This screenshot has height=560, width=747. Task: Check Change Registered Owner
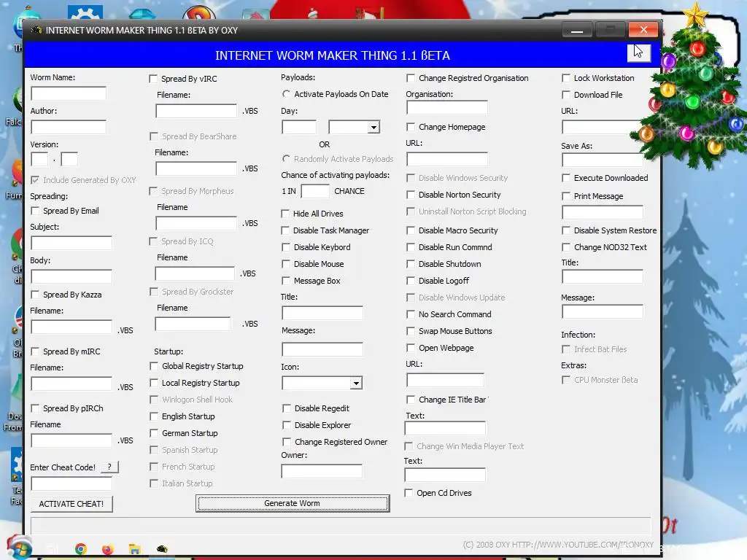pyautogui.click(x=286, y=442)
